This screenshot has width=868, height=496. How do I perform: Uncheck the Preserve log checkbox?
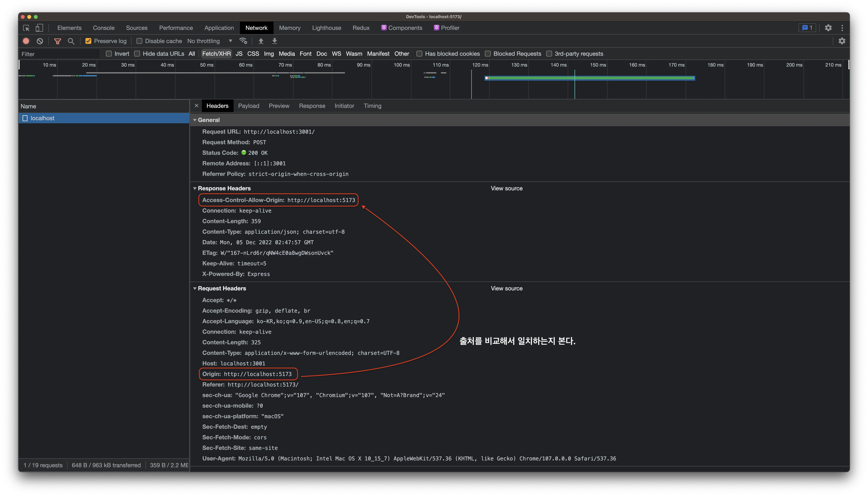coord(88,41)
